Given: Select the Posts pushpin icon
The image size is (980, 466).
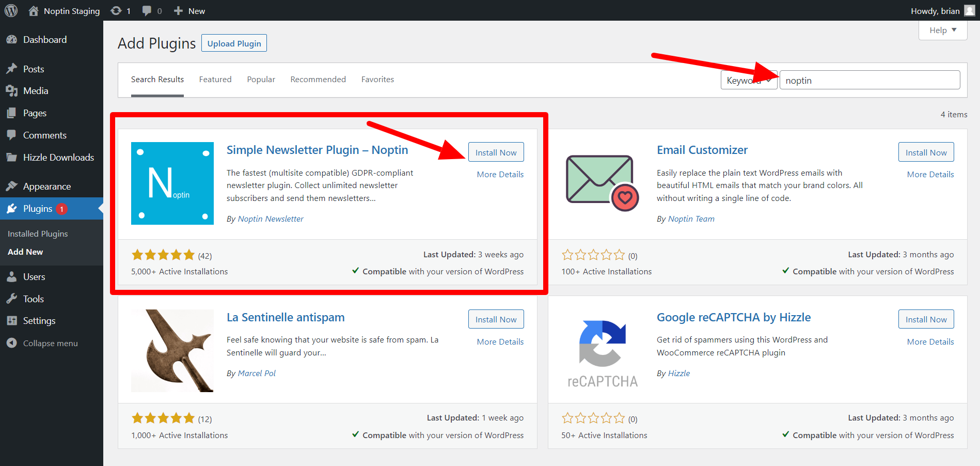Looking at the screenshot, I should click(12, 69).
